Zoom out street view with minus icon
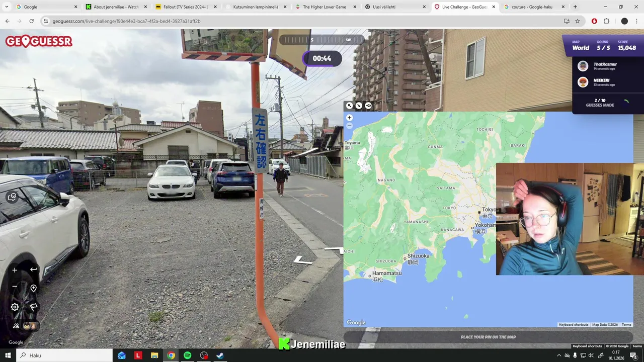 point(15,287)
